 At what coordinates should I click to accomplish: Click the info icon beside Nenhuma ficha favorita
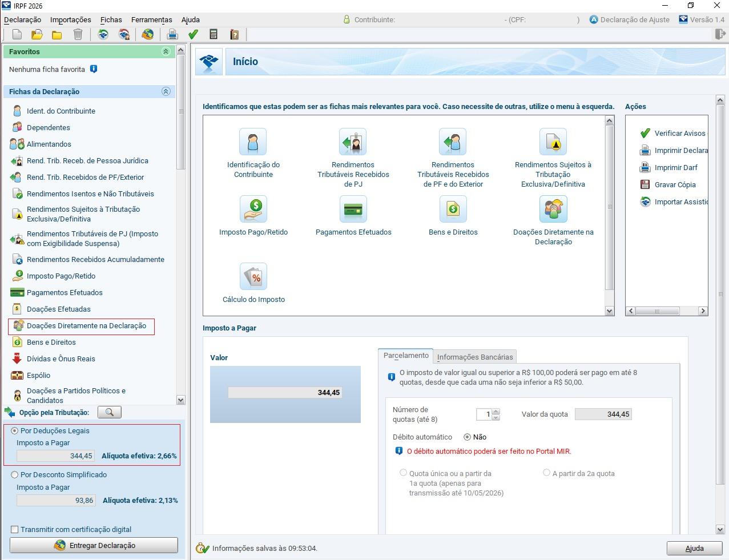[x=94, y=69]
